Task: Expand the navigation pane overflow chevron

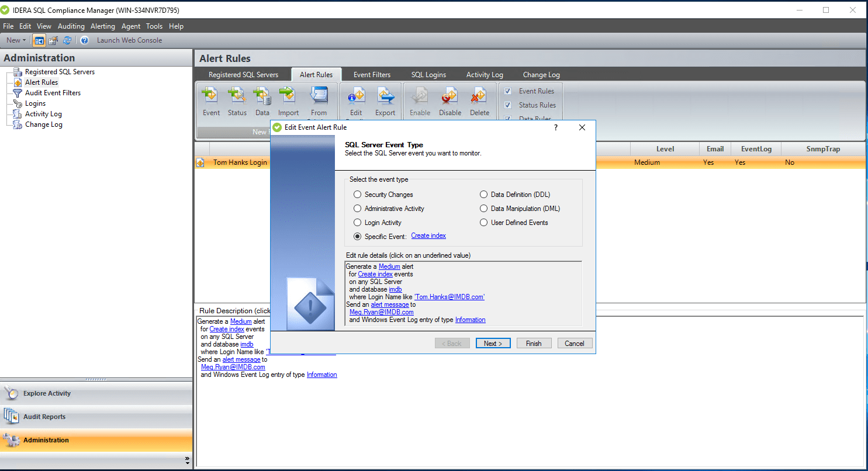Action: 188,460
